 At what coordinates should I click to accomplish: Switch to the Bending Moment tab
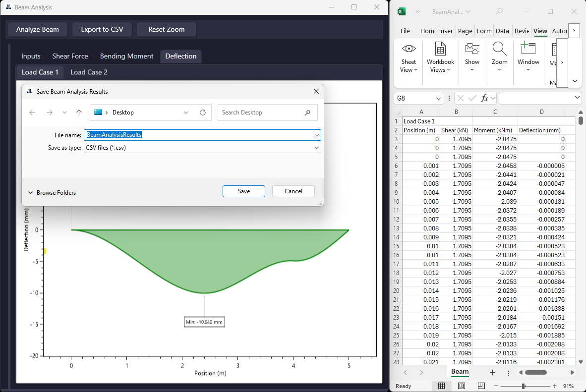click(126, 56)
